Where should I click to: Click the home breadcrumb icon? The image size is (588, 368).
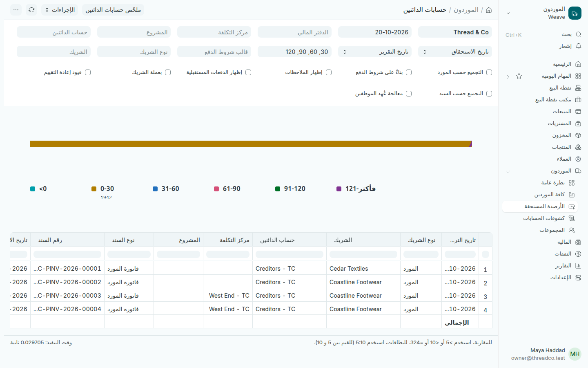489,10
